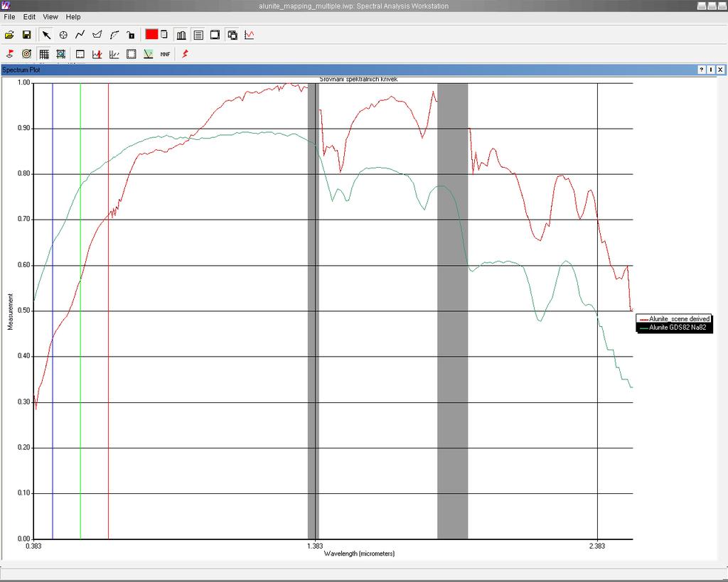Select the crosshair target tool

pos(63,35)
